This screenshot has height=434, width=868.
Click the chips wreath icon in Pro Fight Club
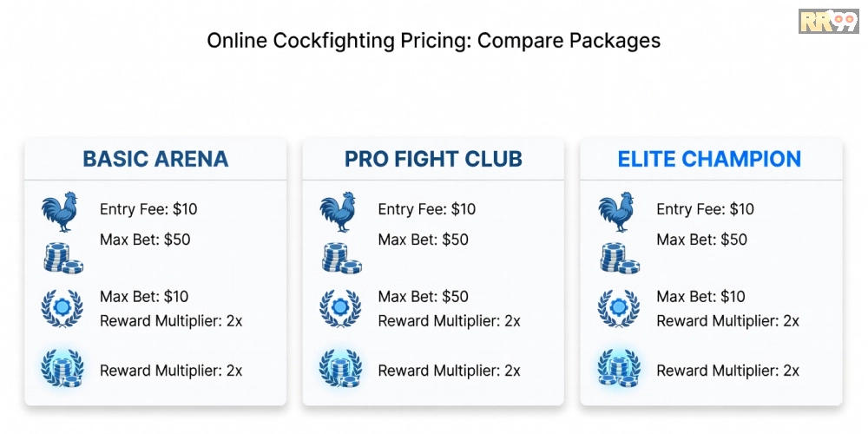tap(339, 368)
